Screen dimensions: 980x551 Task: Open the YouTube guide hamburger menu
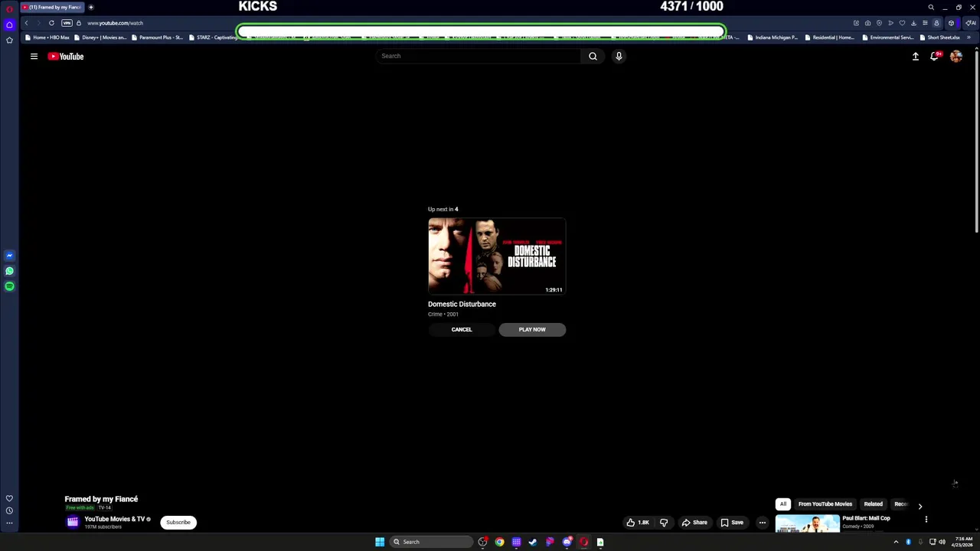click(34, 56)
